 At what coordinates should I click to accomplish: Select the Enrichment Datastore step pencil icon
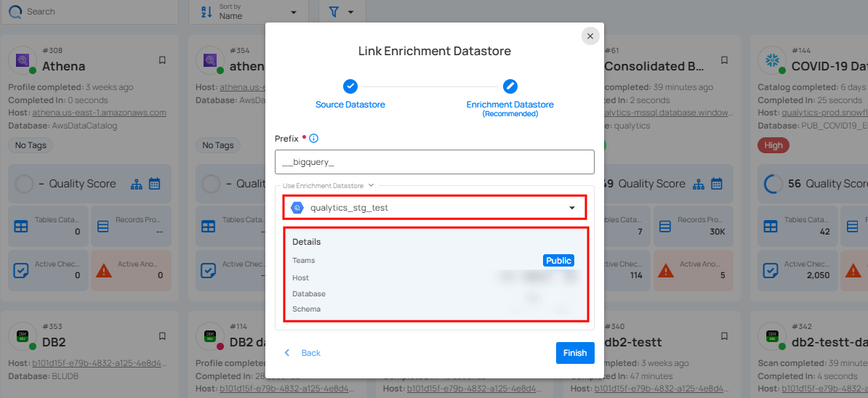510,86
